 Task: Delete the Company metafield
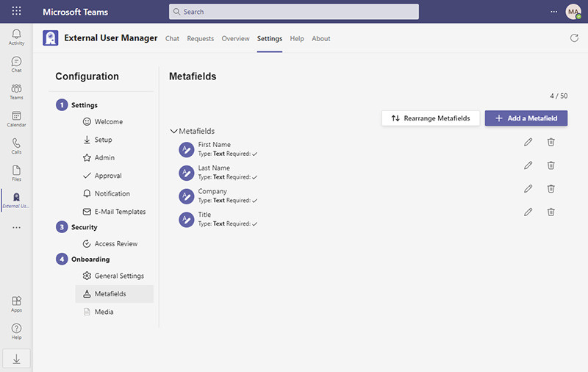coord(551,189)
